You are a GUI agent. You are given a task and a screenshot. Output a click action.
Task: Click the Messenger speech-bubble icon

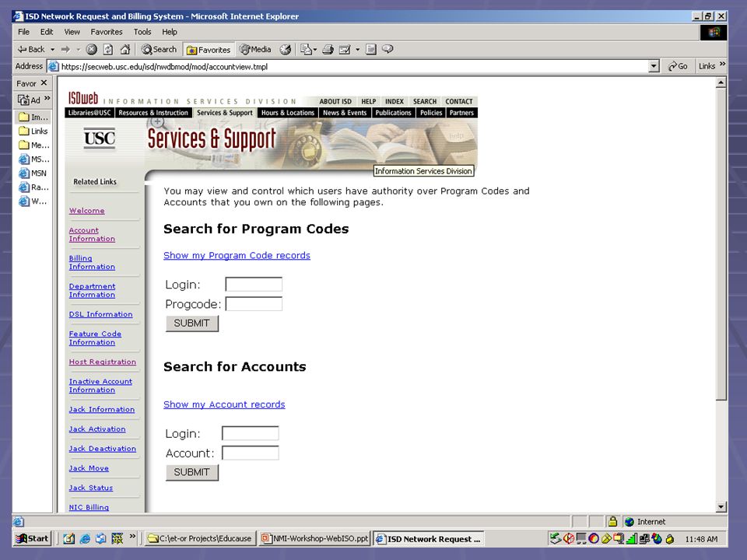click(388, 49)
